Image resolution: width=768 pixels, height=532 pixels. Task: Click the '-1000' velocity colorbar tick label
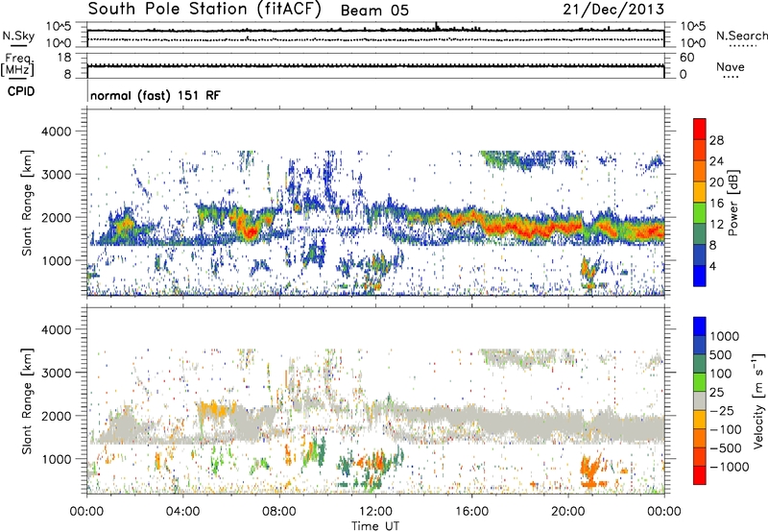(730, 467)
